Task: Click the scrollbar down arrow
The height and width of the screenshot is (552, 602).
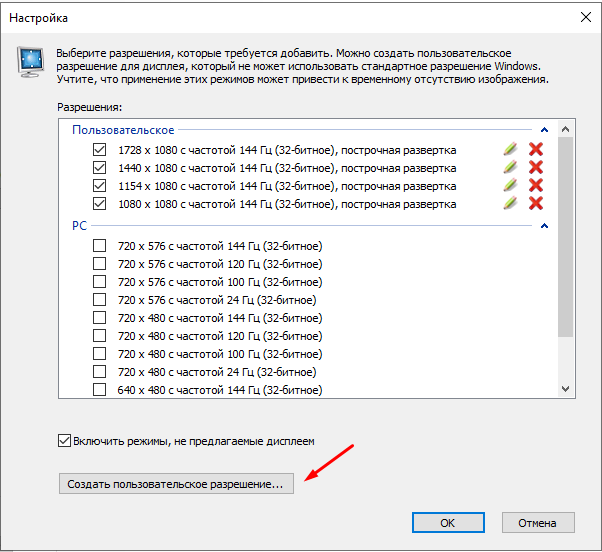Action: point(565,388)
